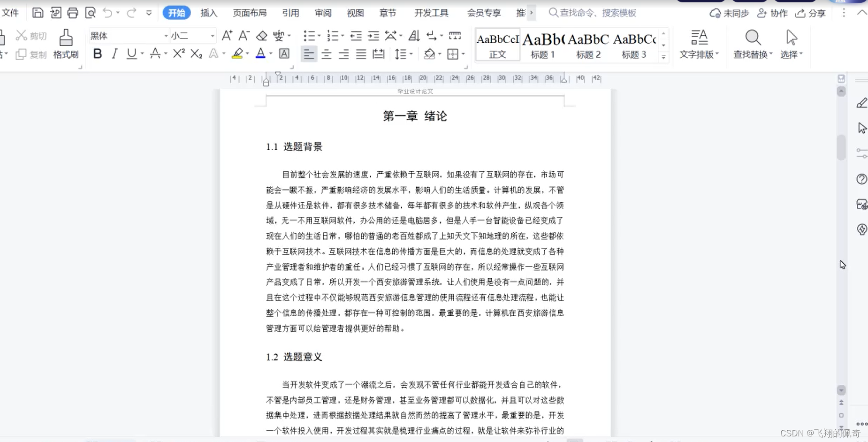Image resolution: width=868 pixels, height=442 pixels.
Task: Open the 文件 menu
Action: tap(10, 13)
